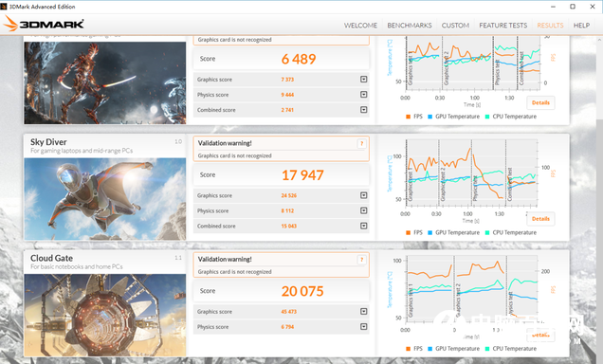Screen dimensions: 603x364
Task: Expand Fire Strike Physics score row
Action: tap(363, 95)
